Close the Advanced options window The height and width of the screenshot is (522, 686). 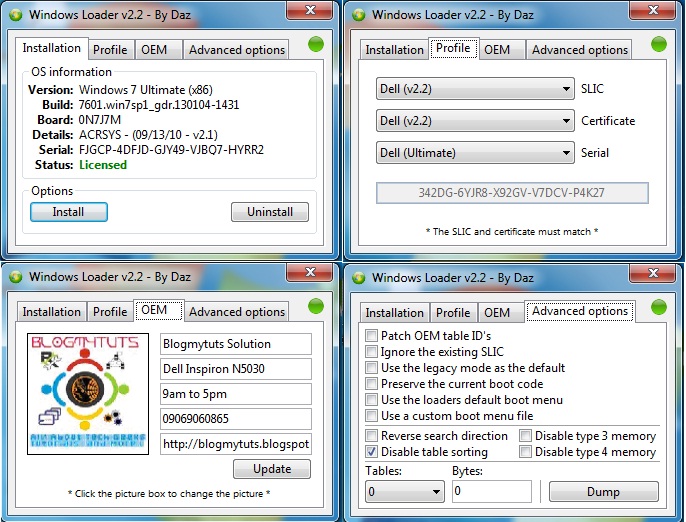(x=653, y=274)
